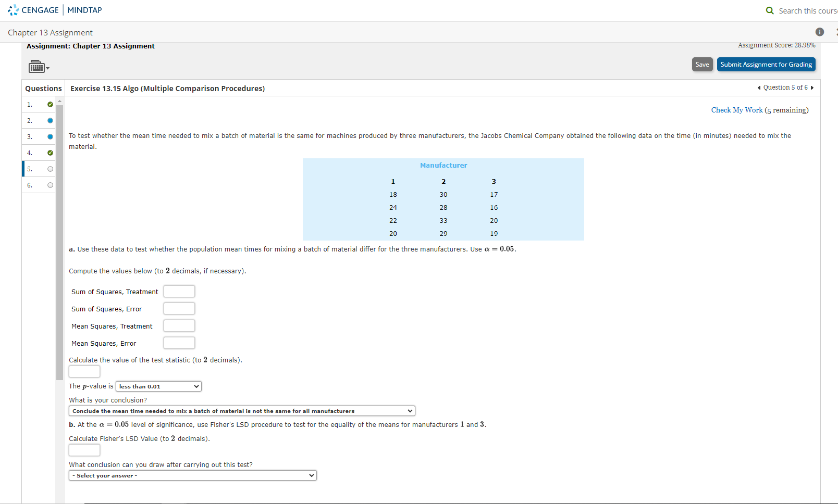Click Check My Work link

pyautogui.click(x=737, y=110)
